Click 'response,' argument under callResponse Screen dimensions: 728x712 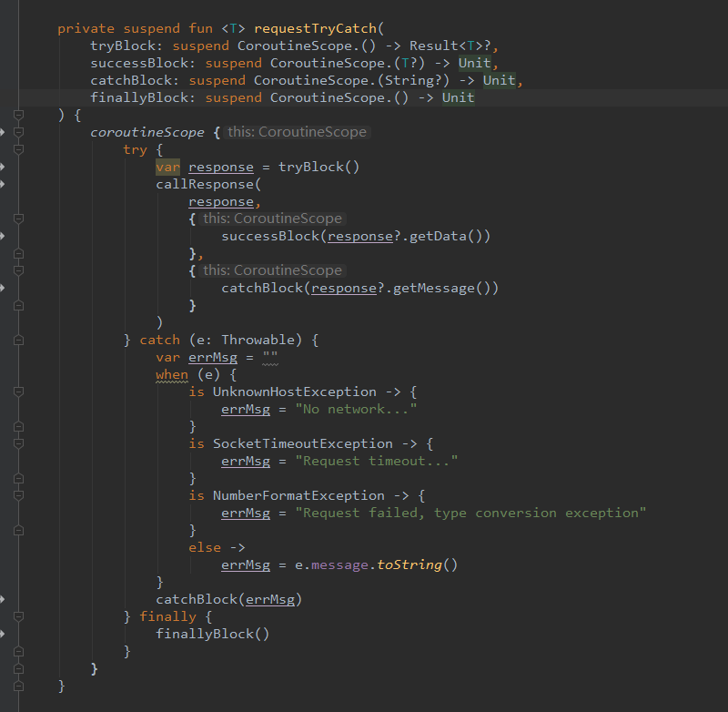click(225, 201)
